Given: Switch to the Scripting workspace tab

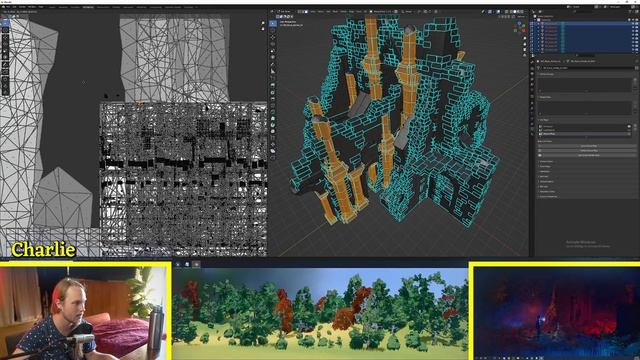Looking at the screenshot, I should [x=188, y=7].
